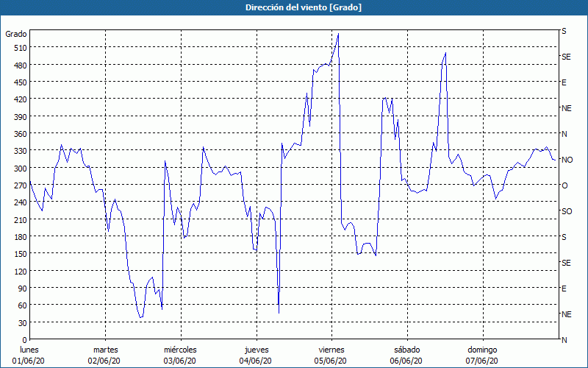Click the 'lunes' day label
This screenshot has height=368, width=588.
pyautogui.click(x=29, y=350)
